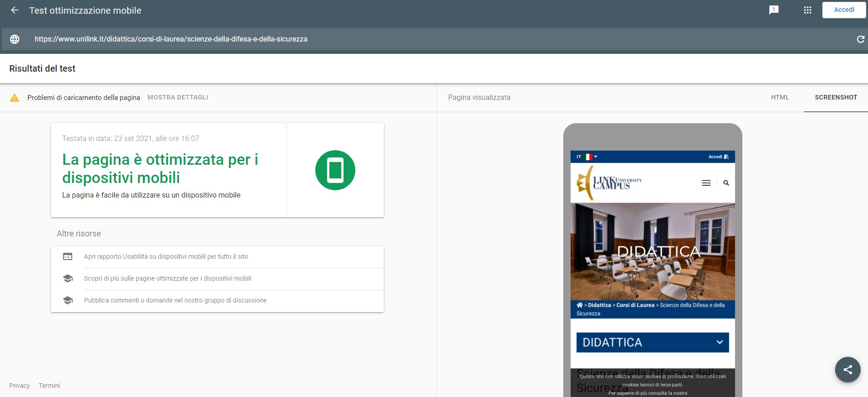The width and height of the screenshot is (868, 397).
Task: Click the floating share button
Action: (847, 370)
